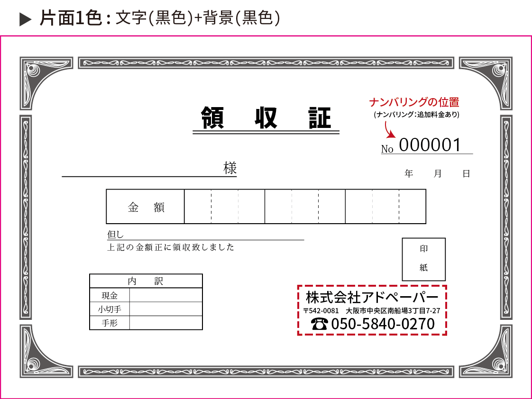Click the red ナンバリングの位置 label
The width and height of the screenshot is (532, 399).
[x=414, y=102]
